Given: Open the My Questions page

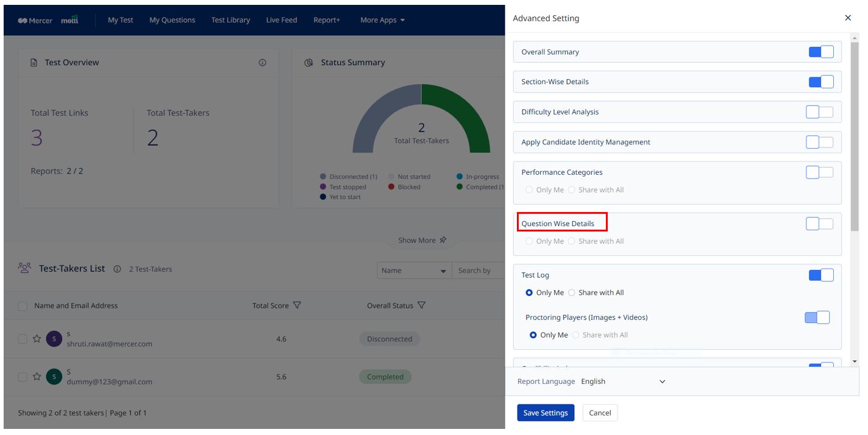Looking at the screenshot, I should point(172,20).
